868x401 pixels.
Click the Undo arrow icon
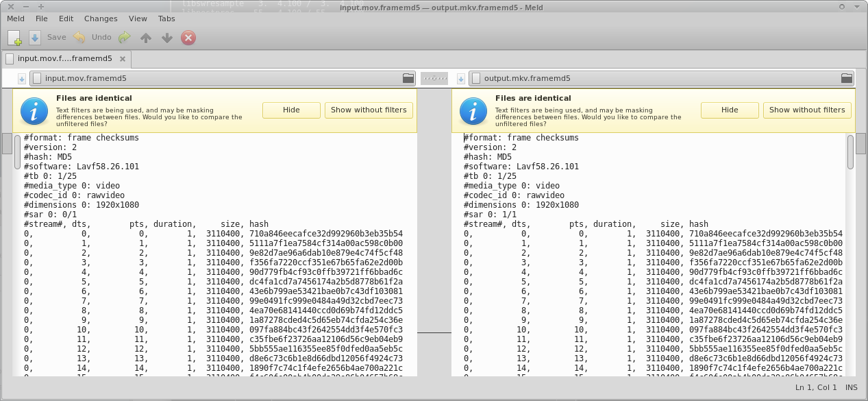pos(79,38)
